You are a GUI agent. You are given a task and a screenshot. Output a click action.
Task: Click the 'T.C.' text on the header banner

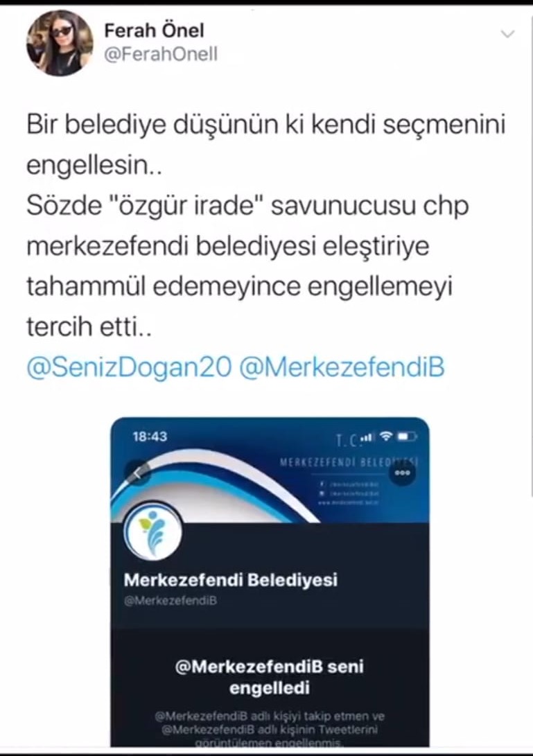[x=348, y=440]
